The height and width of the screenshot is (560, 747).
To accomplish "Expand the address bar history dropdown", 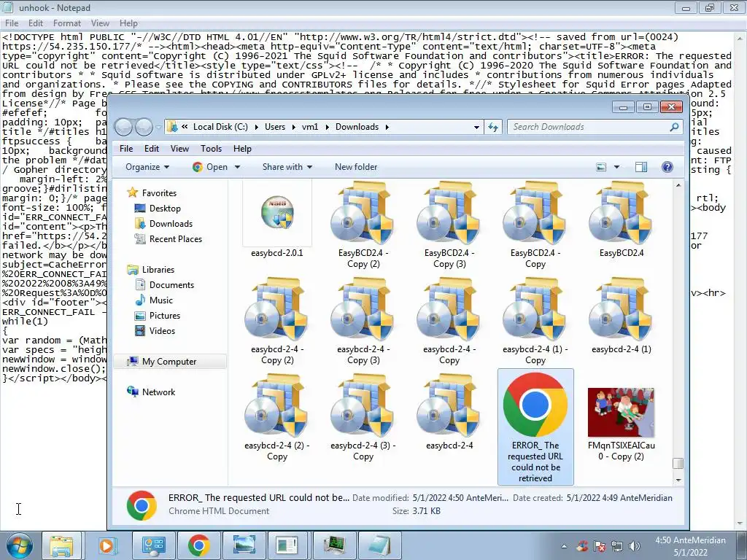I will click(476, 127).
